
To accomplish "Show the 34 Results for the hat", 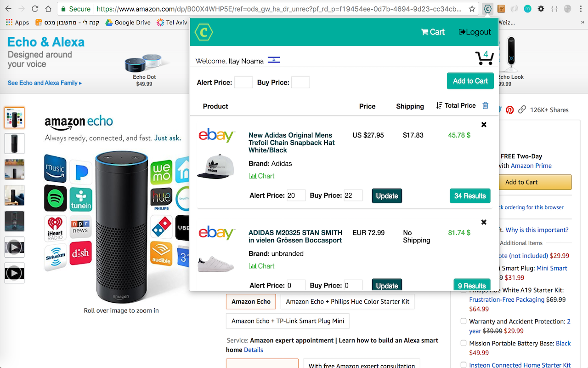I will (470, 196).
